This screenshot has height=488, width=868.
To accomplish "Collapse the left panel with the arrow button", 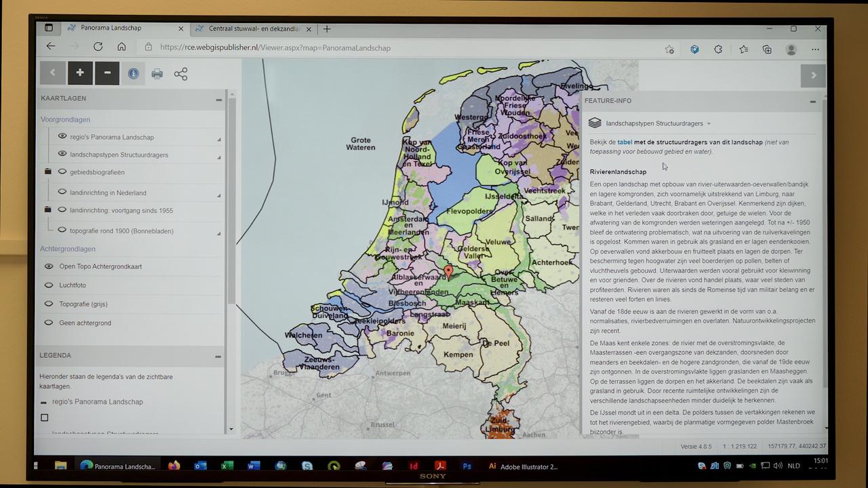I will (x=52, y=73).
